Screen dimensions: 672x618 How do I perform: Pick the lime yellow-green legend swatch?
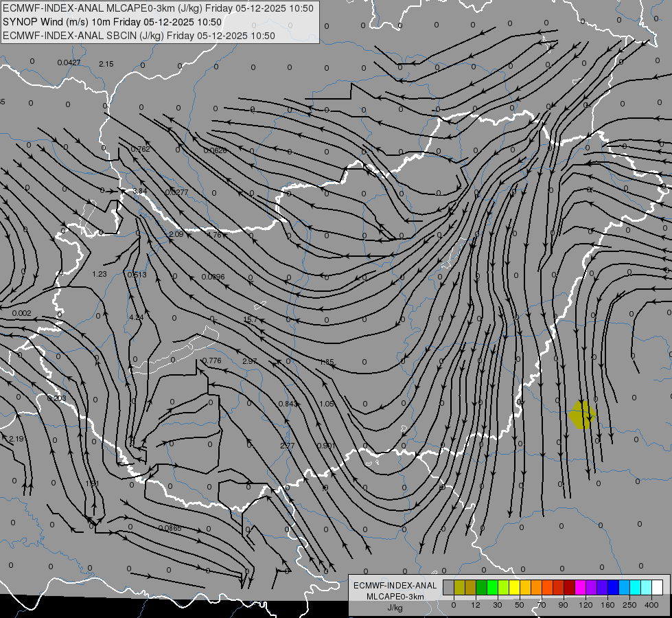tap(504, 588)
